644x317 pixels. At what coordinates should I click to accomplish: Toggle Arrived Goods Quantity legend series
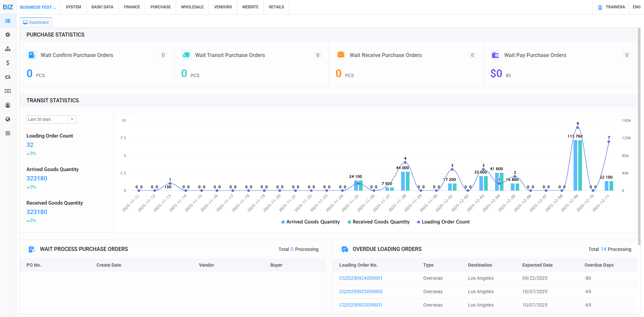311,222
